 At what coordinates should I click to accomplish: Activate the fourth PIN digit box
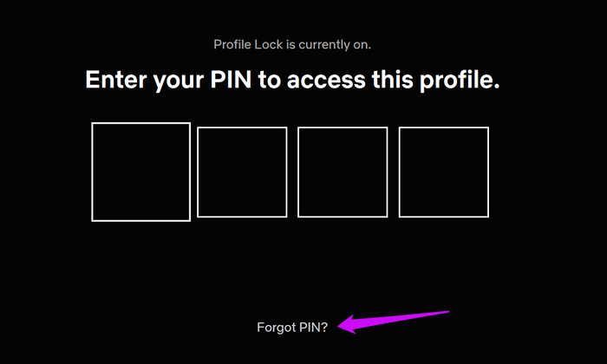pos(443,172)
